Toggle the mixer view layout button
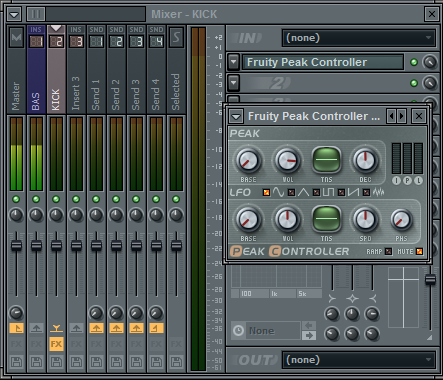Screen dimensions: 443x380 tap(36, 14)
